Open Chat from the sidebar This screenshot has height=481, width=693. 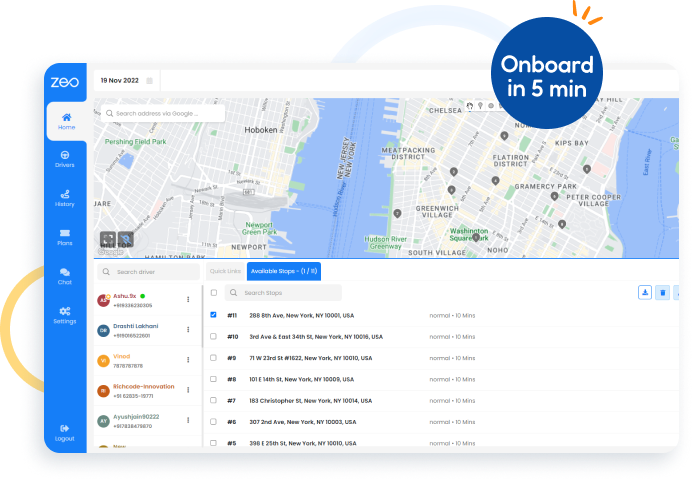(65, 276)
